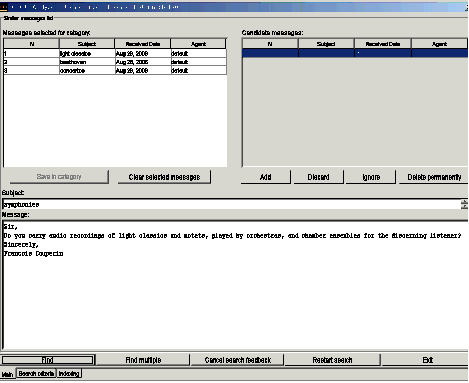The image size is (469, 383).
Task: Add the candidate message to selection
Action: [x=266, y=177]
